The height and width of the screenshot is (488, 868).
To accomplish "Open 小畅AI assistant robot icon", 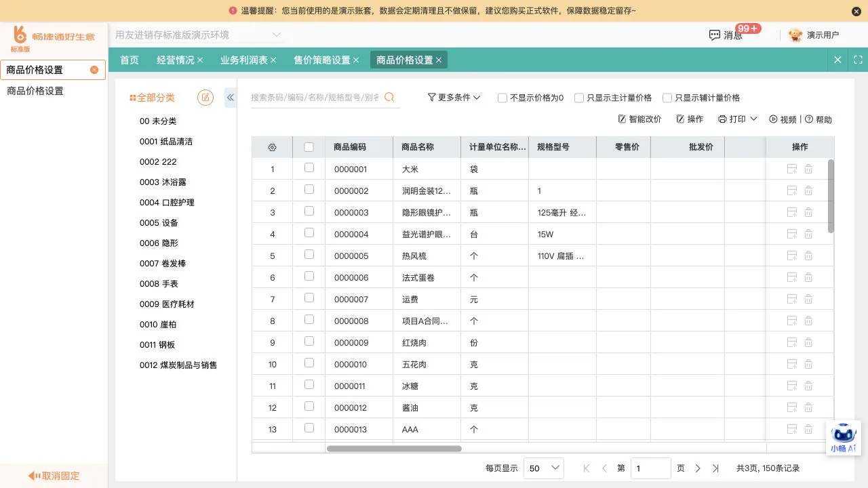I will pyautogui.click(x=844, y=438).
